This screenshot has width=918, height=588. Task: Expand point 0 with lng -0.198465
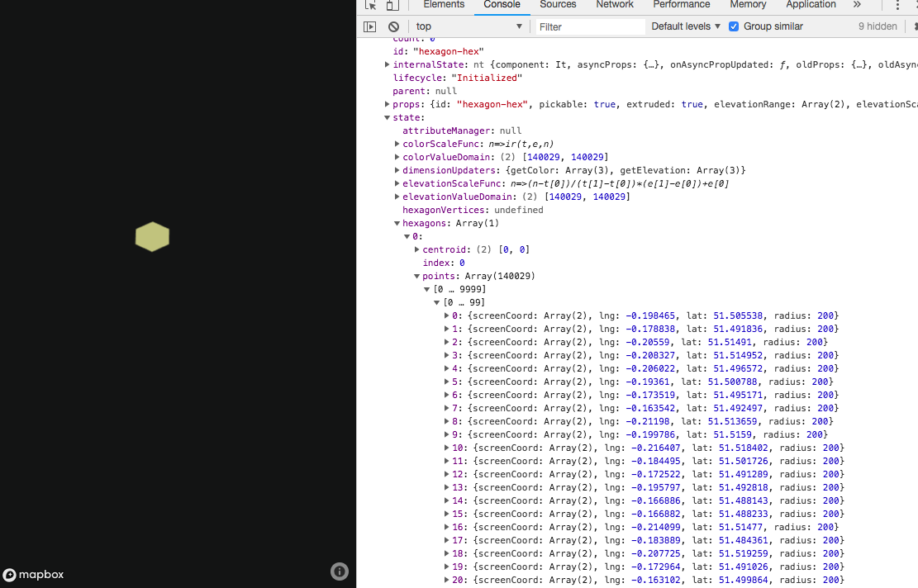(447, 315)
